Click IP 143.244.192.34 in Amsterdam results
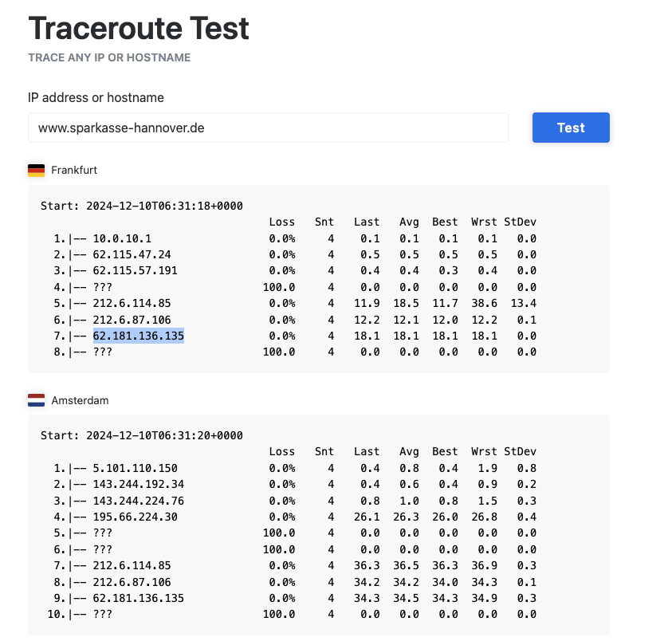This screenshot has width=672, height=641. click(139, 484)
